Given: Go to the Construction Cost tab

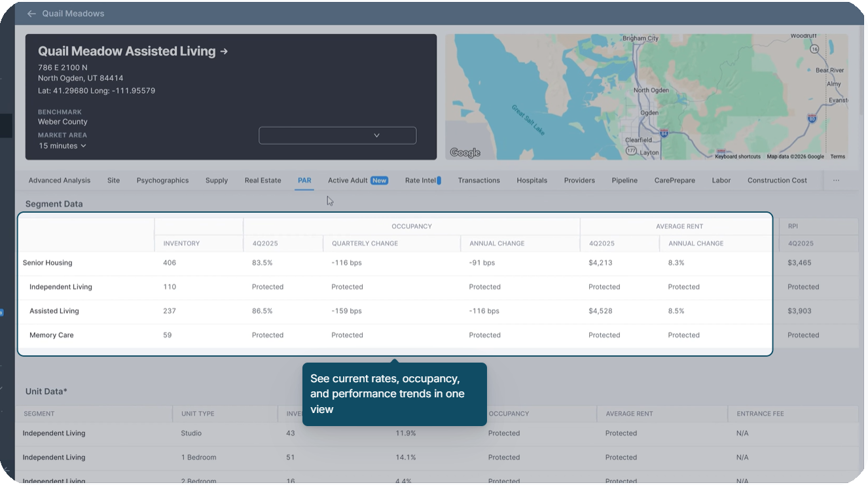Looking at the screenshot, I should coord(777,181).
